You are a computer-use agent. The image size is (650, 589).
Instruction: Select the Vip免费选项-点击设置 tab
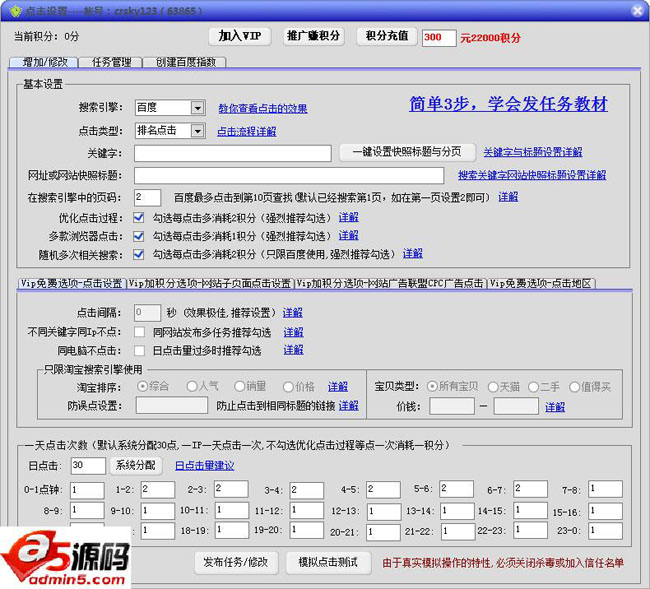[71, 284]
